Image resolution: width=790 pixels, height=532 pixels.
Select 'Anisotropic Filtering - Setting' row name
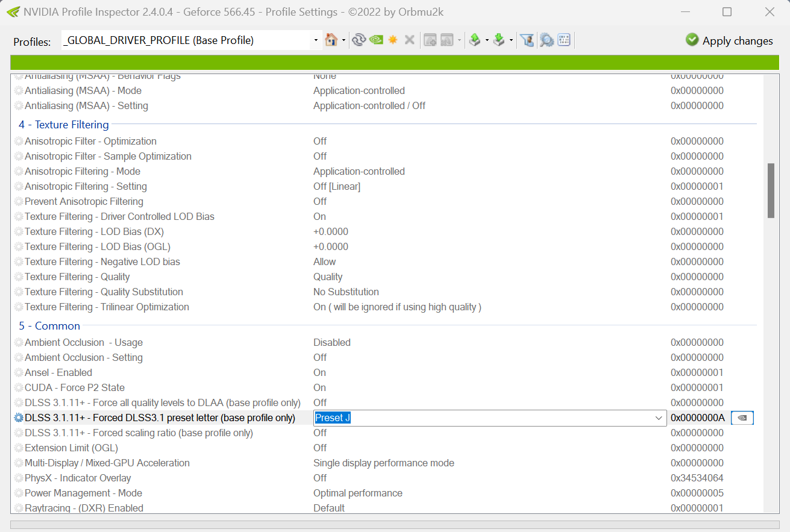click(86, 187)
